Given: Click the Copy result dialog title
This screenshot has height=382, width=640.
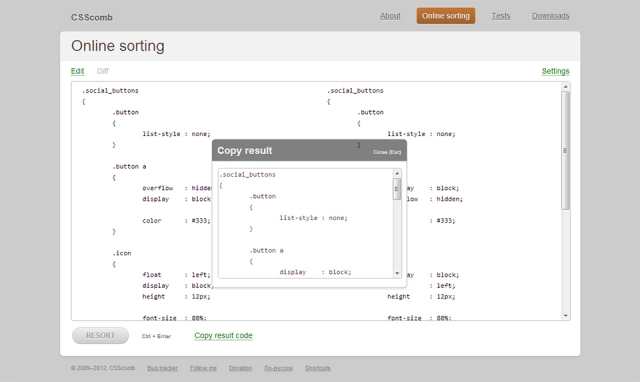Looking at the screenshot, I should pyautogui.click(x=244, y=151).
